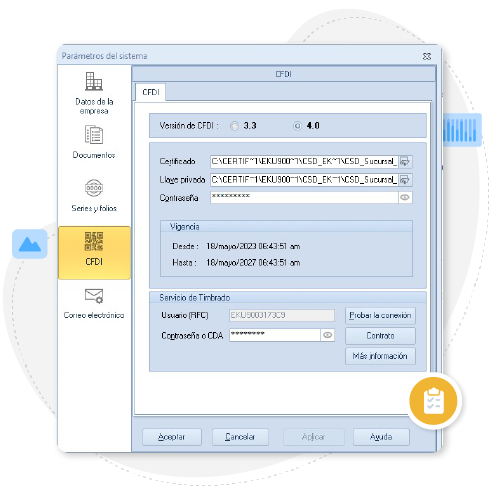Click Más información button
The height and width of the screenshot is (500, 500).
[x=380, y=356]
